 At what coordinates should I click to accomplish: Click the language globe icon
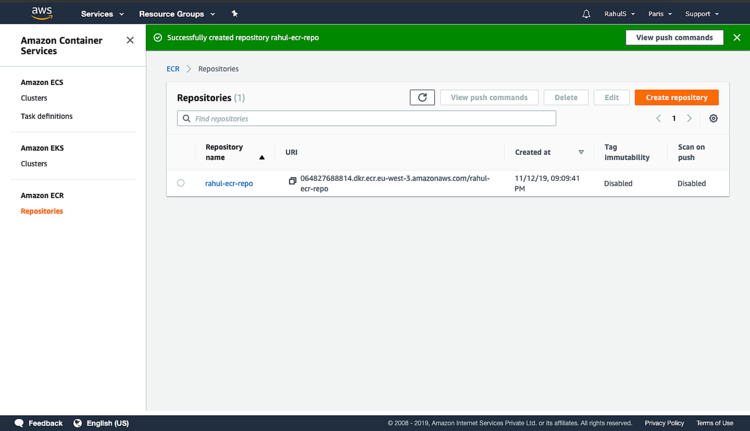[x=77, y=423]
